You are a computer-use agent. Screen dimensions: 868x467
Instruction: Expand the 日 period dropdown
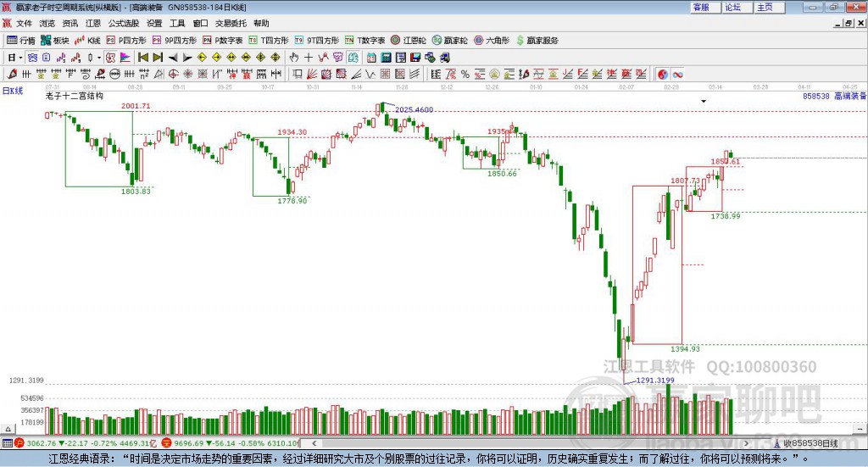(20, 58)
